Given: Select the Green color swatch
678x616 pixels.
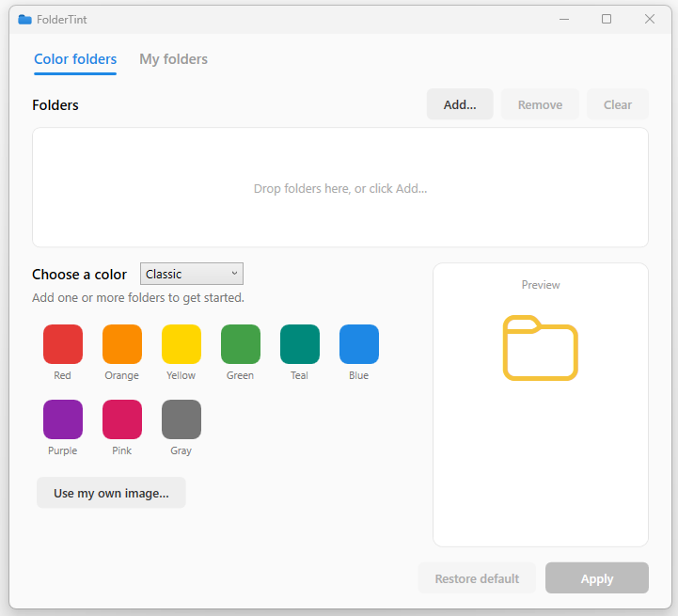Looking at the screenshot, I should pos(241,344).
